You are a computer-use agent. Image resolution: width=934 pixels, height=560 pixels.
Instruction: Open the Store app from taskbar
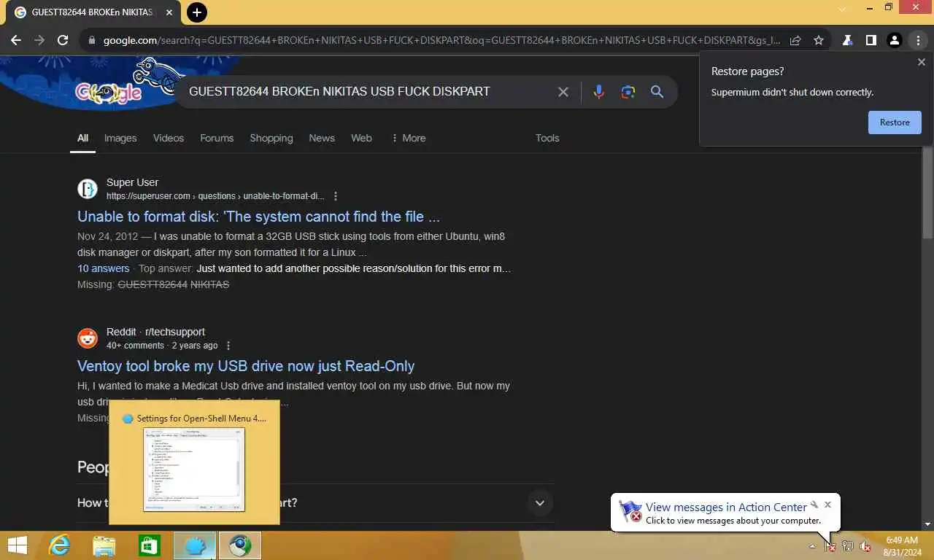coord(150,545)
